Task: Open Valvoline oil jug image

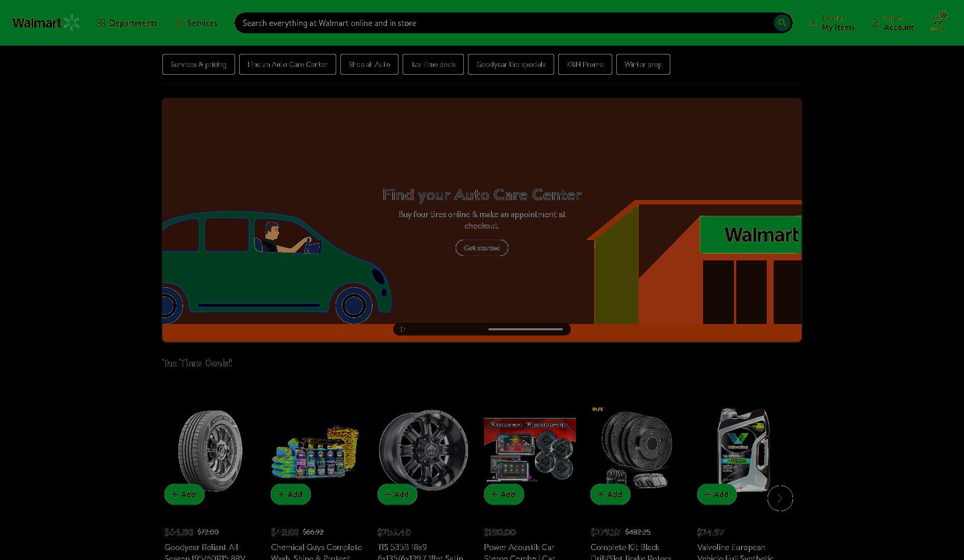Action: (743, 450)
